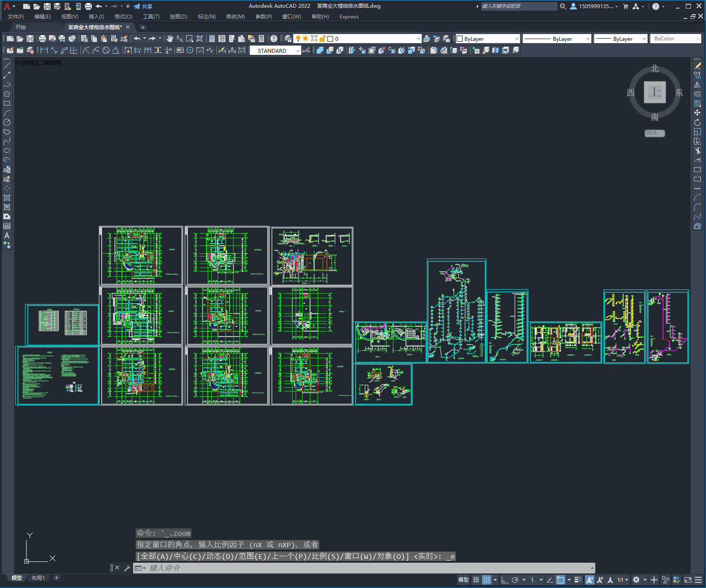706x588 pixels.
Task: Toggle isometric drafting in status bar
Action: pos(532,580)
